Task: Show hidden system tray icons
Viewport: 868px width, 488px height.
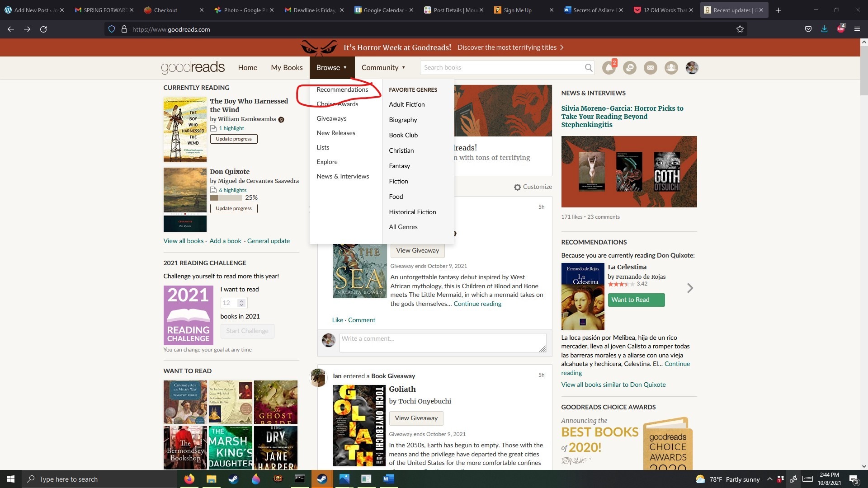Action: pos(769,479)
